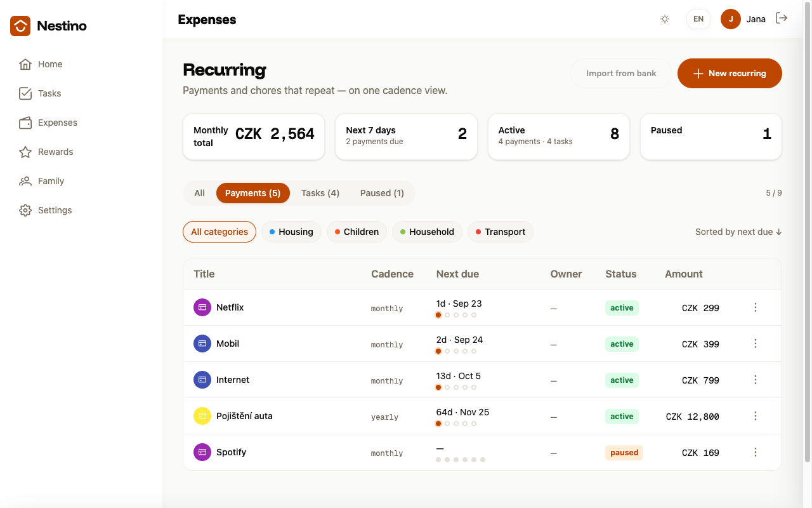Click Import from bank

621,74
